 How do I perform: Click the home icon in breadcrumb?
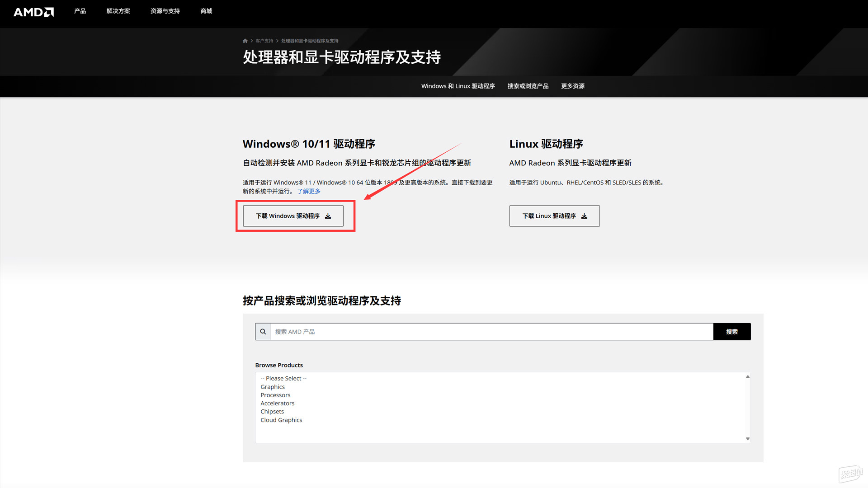[x=245, y=41]
